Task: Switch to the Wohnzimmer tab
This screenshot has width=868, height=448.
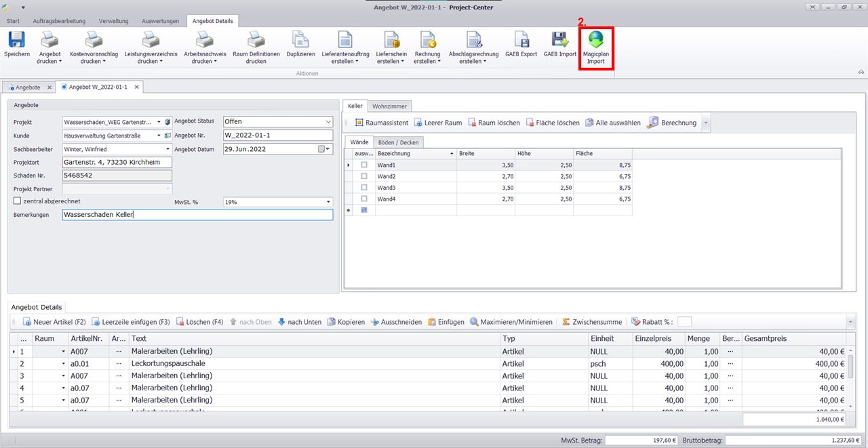Action: (391, 106)
